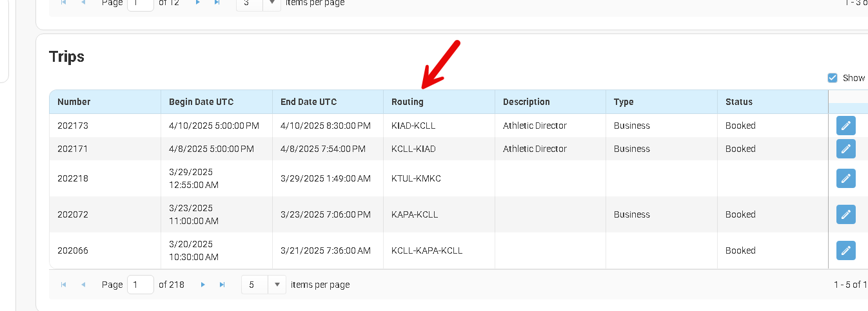Open edit for trip 202066
Screen dimensions: 868x311
pos(845,250)
